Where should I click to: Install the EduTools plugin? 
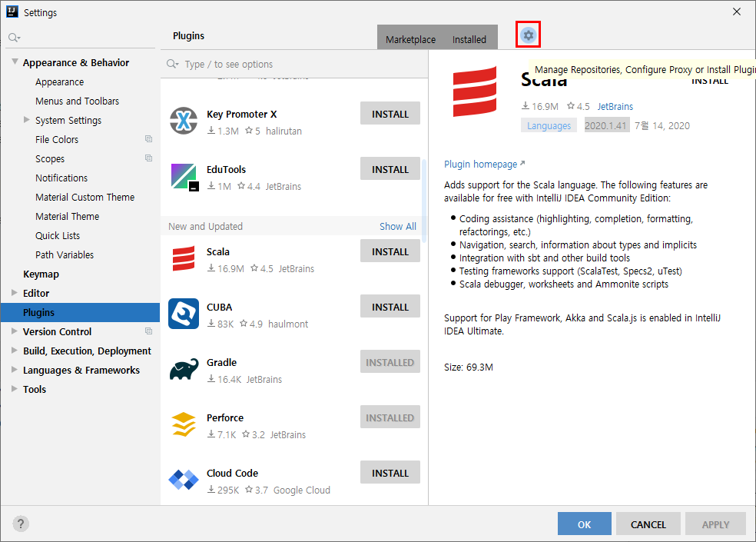tap(390, 169)
